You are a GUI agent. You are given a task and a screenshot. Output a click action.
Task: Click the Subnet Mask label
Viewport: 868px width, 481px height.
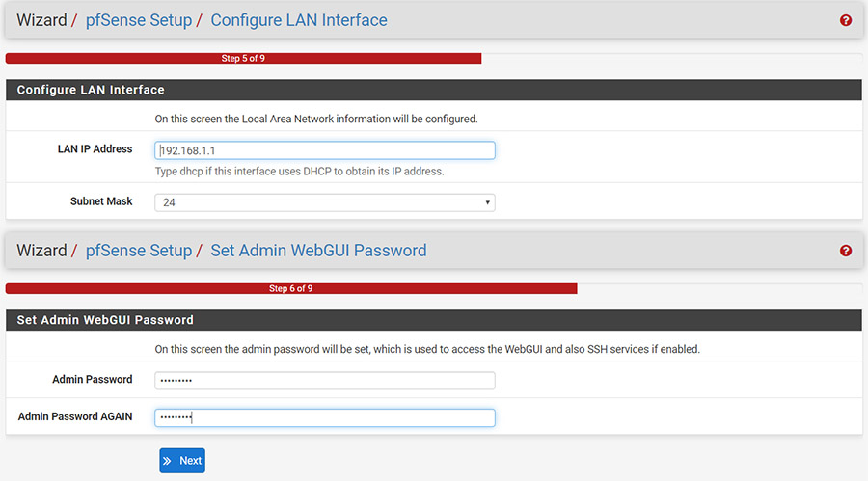tap(101, 201)
